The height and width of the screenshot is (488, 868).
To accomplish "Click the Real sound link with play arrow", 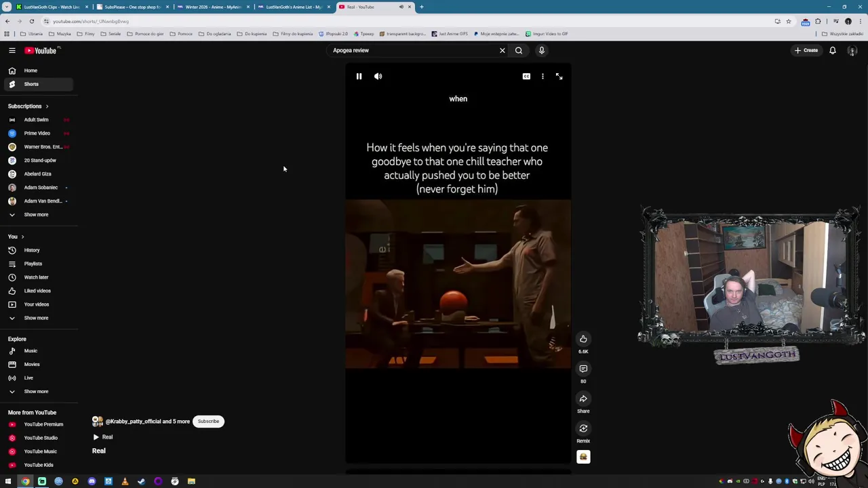I will pyautogui.click(x=103, y=437).
